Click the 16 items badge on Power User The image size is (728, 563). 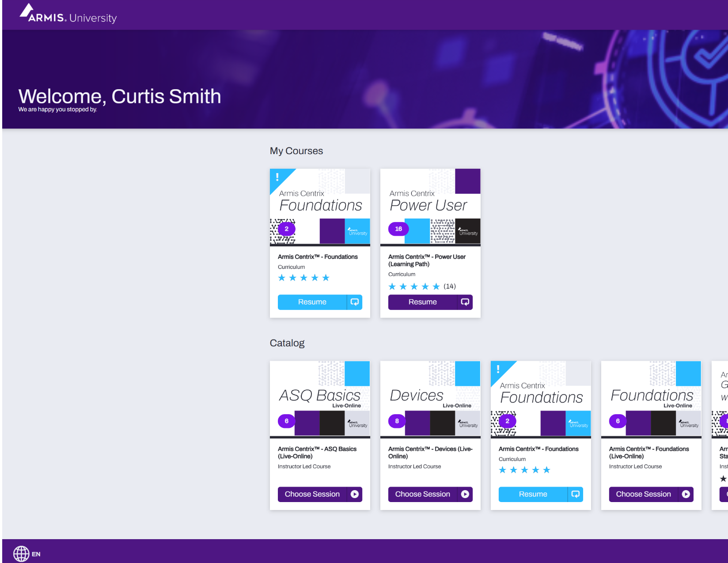398,229
